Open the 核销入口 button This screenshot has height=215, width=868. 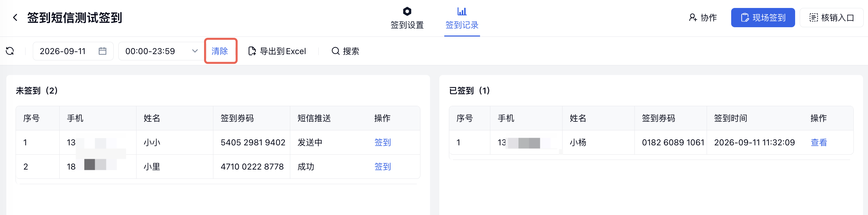click(831, 18)
